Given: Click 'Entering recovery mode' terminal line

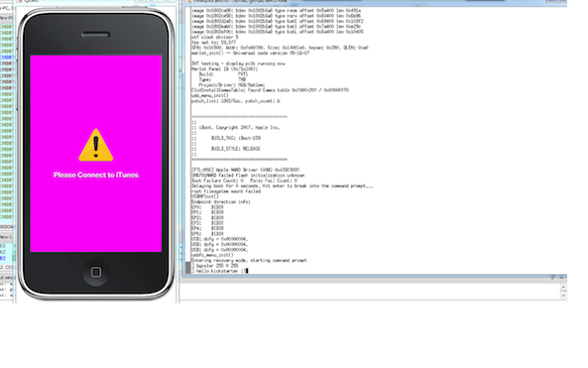Looking at the screenshot, I should [x=249, y=260].
